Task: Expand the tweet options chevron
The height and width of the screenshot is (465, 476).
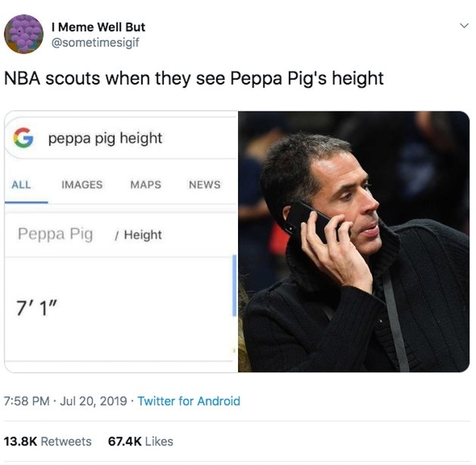Action: point(464,26)
